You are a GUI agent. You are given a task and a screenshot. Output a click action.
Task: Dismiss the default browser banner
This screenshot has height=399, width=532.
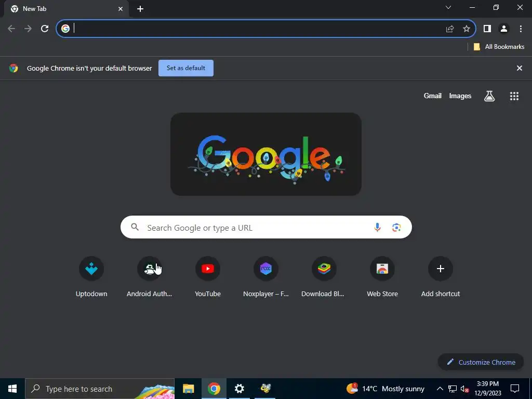point(519,68)
